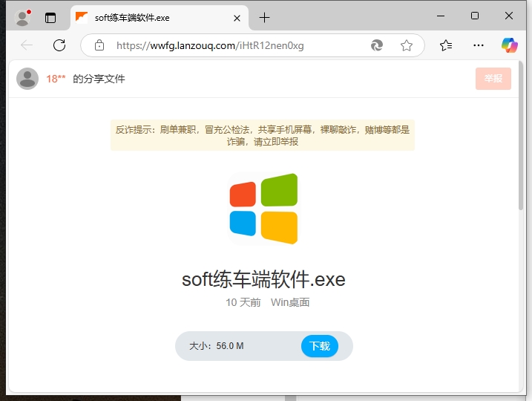Launch Copilot from the toolbar
Viewport: 532px width, 401px height.
tap(510, 45)
